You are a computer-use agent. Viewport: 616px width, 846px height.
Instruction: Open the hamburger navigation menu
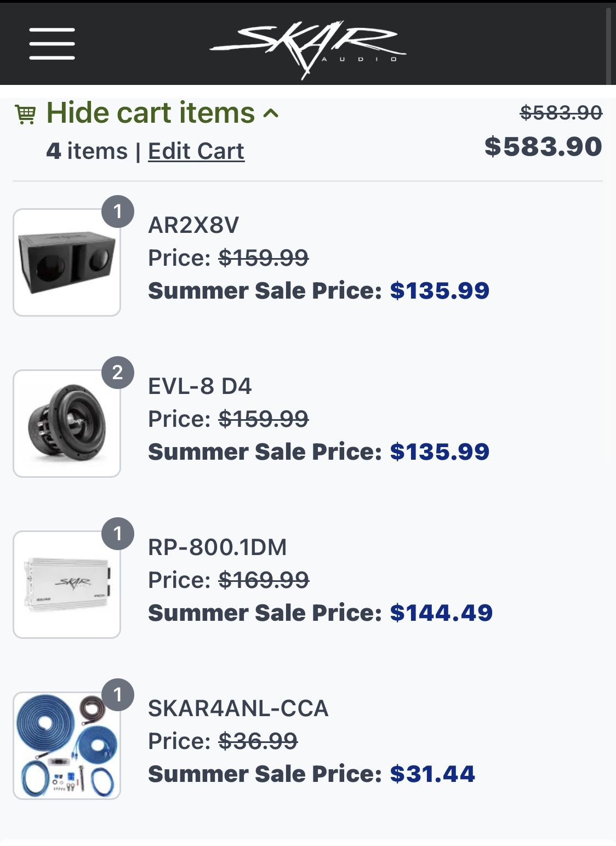52,44
